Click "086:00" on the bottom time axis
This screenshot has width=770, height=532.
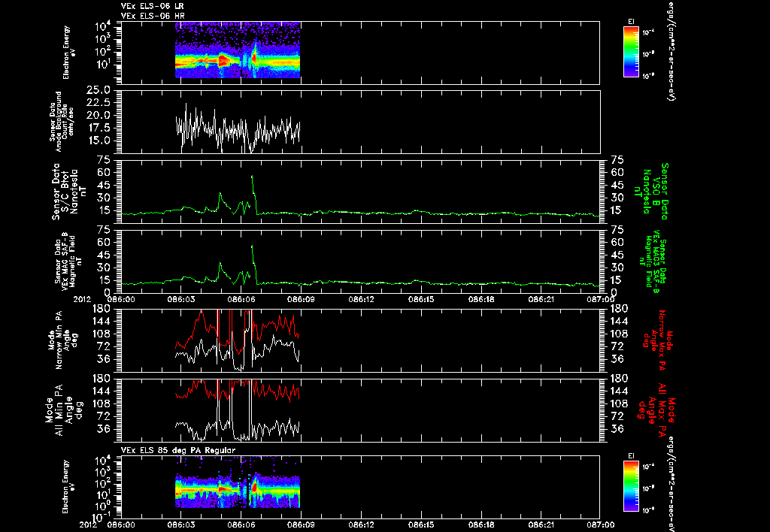coord(121,524)
